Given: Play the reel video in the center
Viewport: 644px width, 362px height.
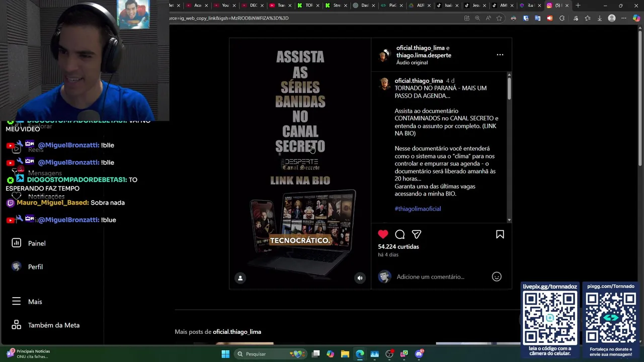Looking at the screenshot, I should click(300, 163).
